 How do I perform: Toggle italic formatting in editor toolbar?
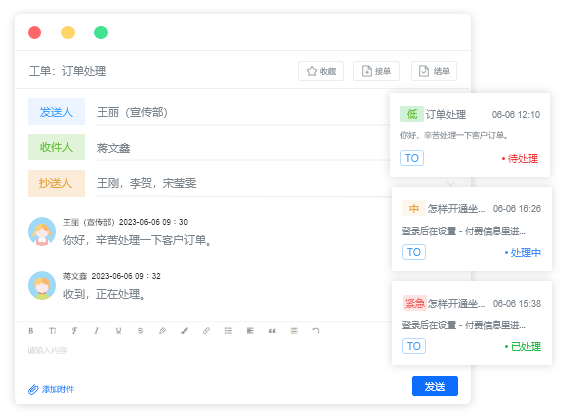tap(96, 331)
